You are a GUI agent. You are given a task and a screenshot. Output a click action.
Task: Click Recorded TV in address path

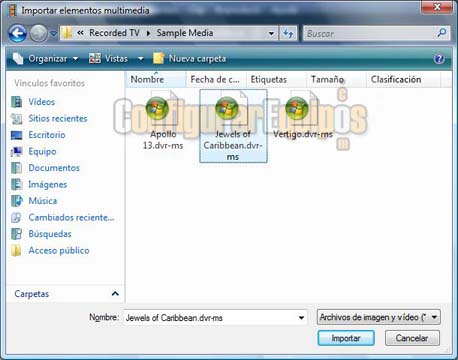(x=114, y=33)
